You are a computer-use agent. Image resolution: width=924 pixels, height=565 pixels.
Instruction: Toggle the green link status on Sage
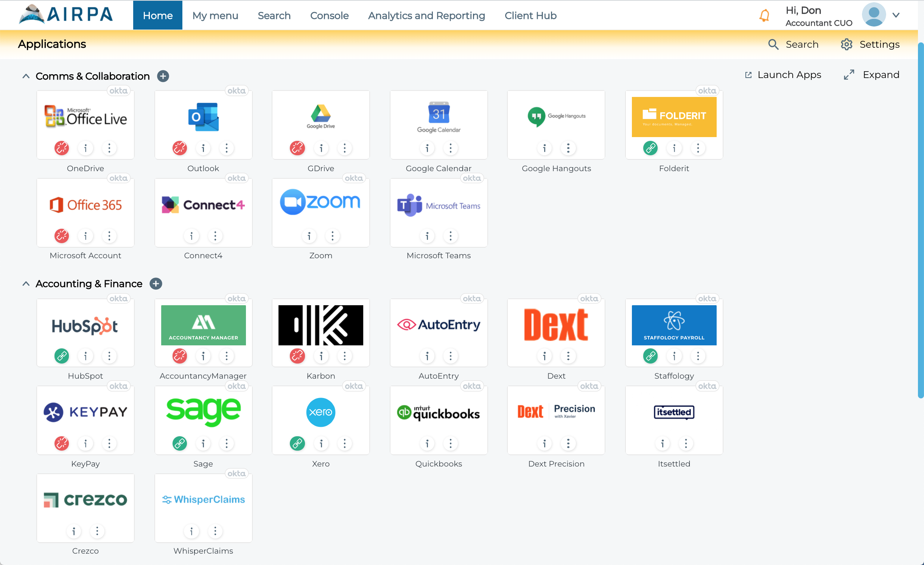180,443
